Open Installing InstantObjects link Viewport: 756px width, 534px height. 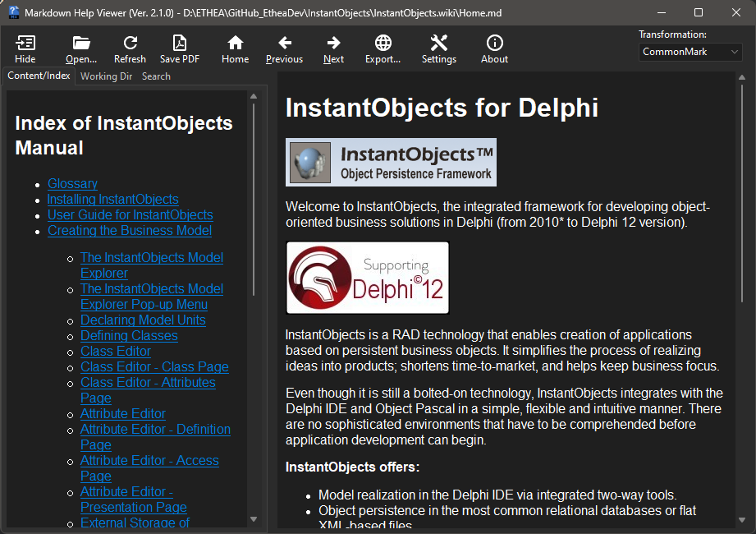[x=112, y=200]
